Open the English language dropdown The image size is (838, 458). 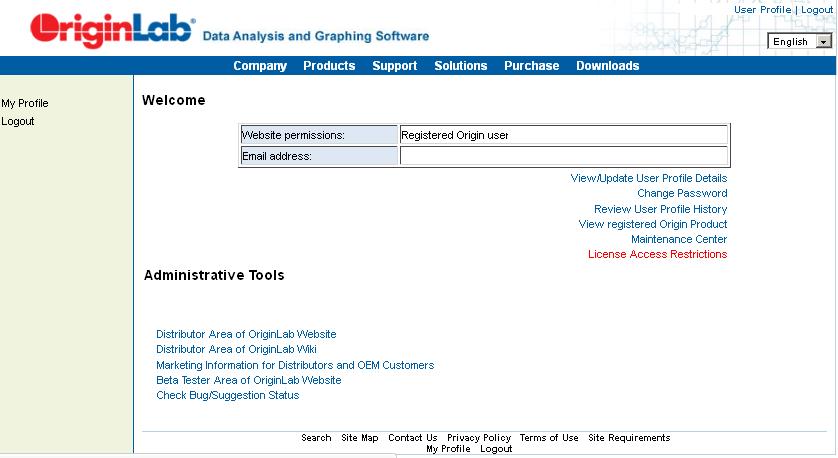pyautogui.click(x=799, y=42)
